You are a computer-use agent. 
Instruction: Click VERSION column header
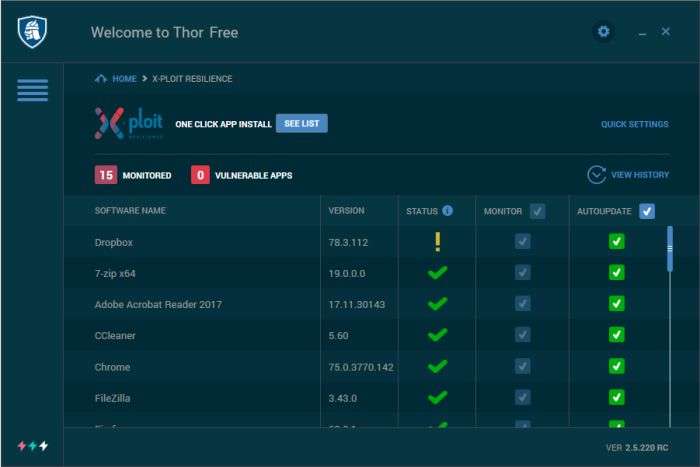click(346, 211)
